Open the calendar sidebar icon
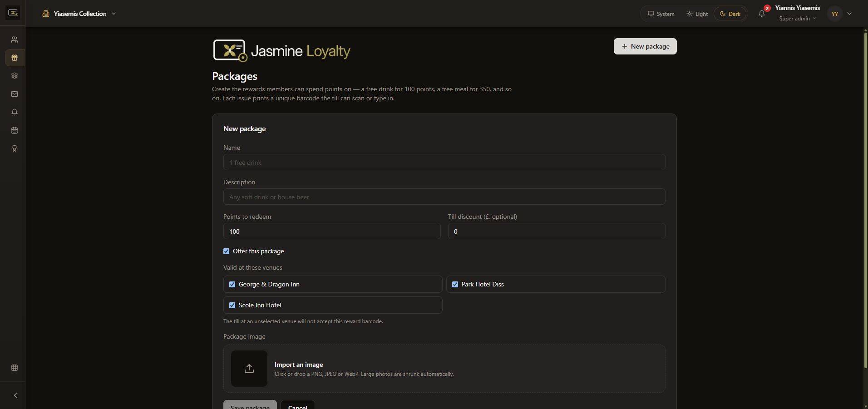This screenshot has height=409, width=868. [x=15, y=130]
